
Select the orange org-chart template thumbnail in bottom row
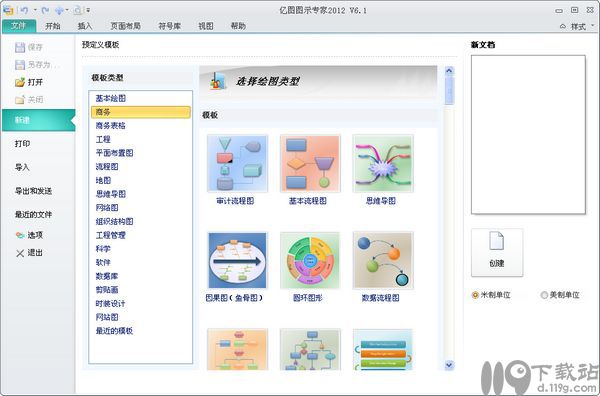tap(237, 349)
